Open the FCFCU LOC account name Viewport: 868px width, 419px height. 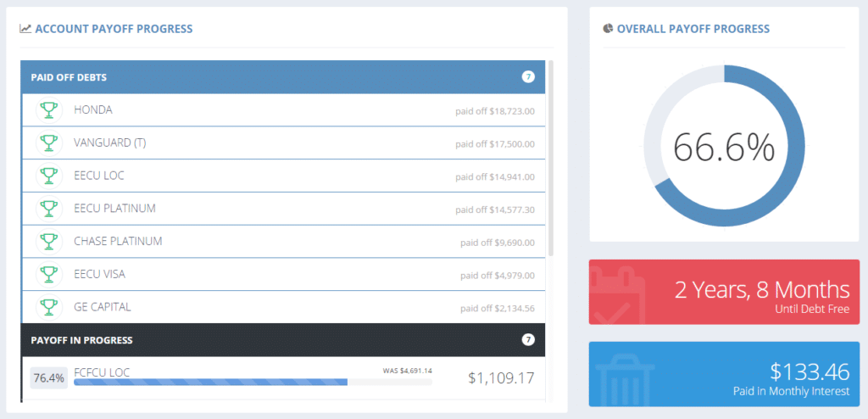pyautogui.click(x=102, y=372)
